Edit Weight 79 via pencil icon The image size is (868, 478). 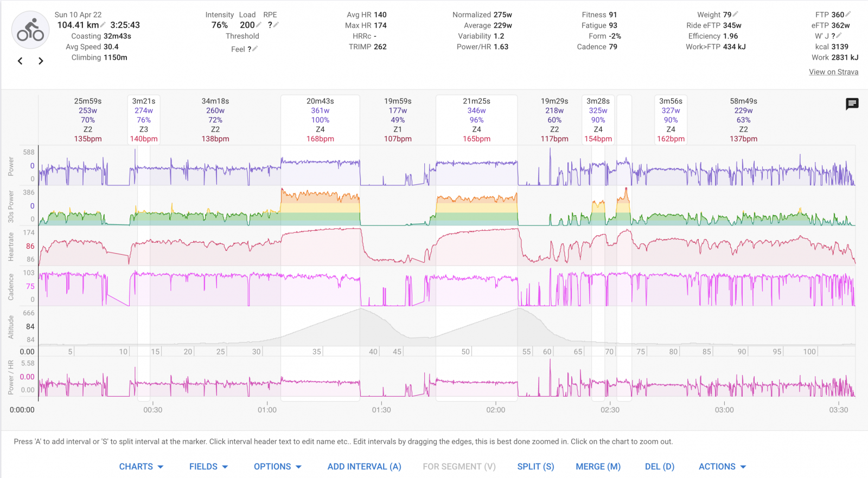pyautogui.click(x=736, y=15)
